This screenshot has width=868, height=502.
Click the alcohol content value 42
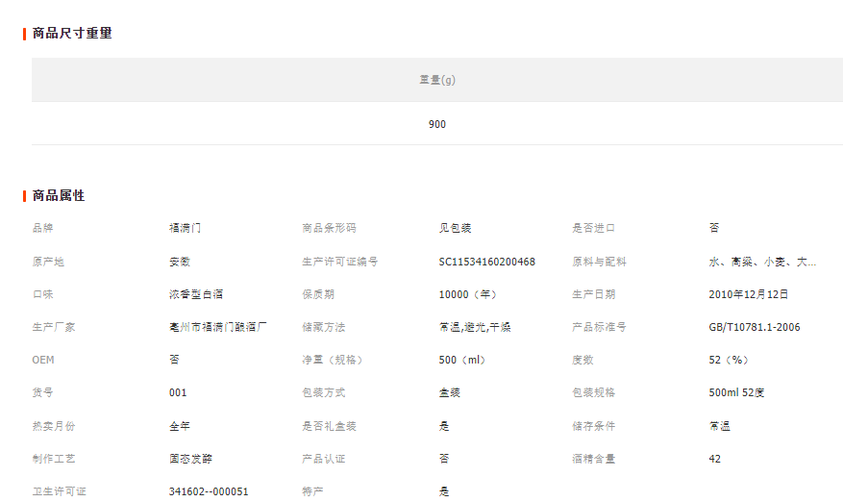[x=715, y=459]
